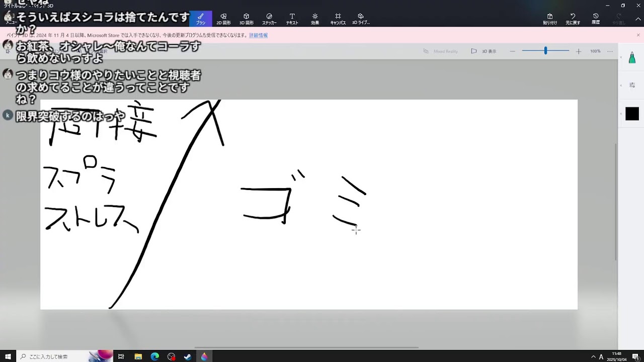Open the 2D shapes (2D 図形) tab
644x362 pixels.
click(223, 19)
